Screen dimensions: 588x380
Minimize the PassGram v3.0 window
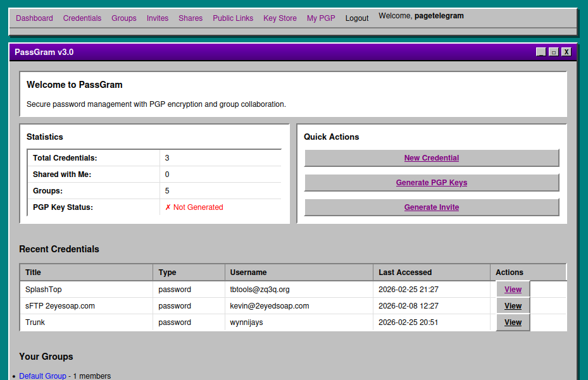(541, 52)
